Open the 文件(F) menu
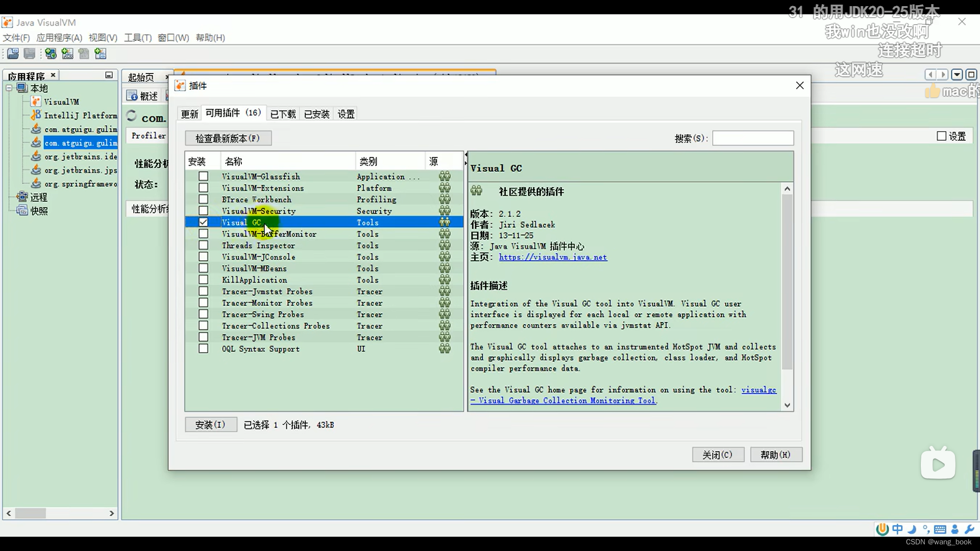The width and height of the screenshot is (980, 551). [x=16, y=38]
